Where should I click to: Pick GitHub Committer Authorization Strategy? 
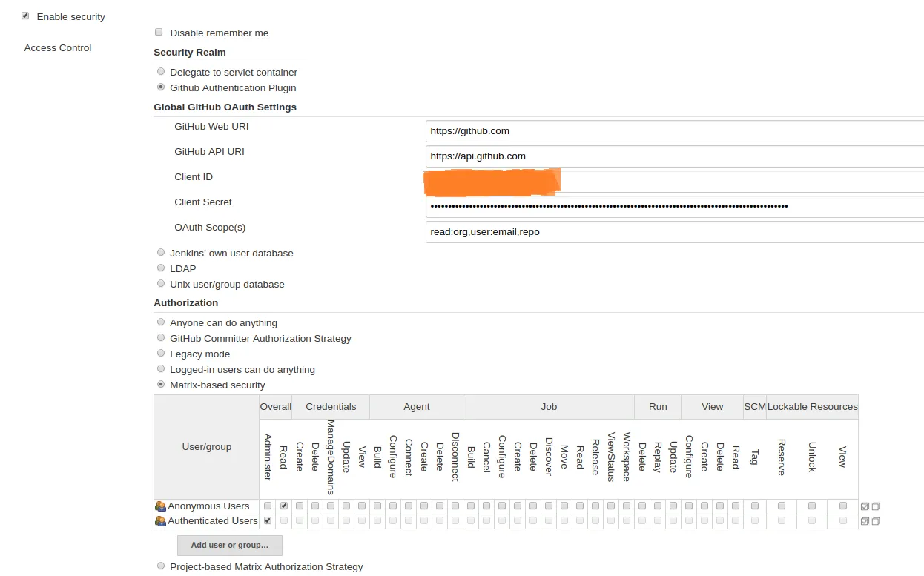(161, 337)
